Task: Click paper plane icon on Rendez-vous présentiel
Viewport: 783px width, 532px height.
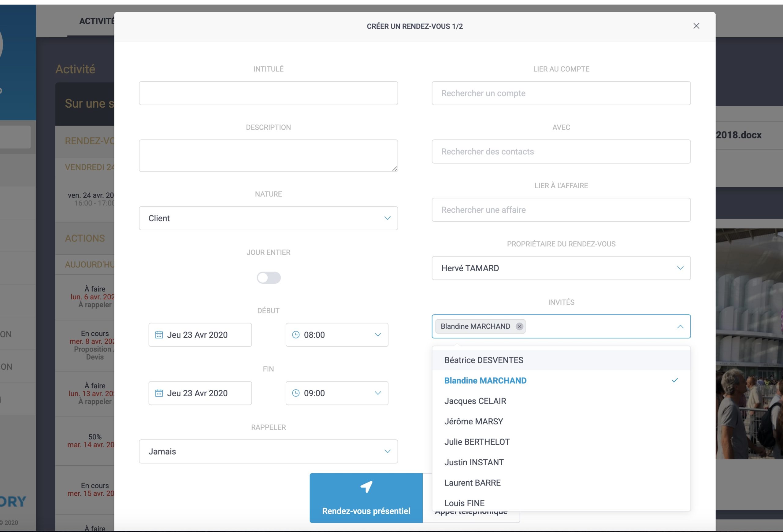Action: (366, 487)
